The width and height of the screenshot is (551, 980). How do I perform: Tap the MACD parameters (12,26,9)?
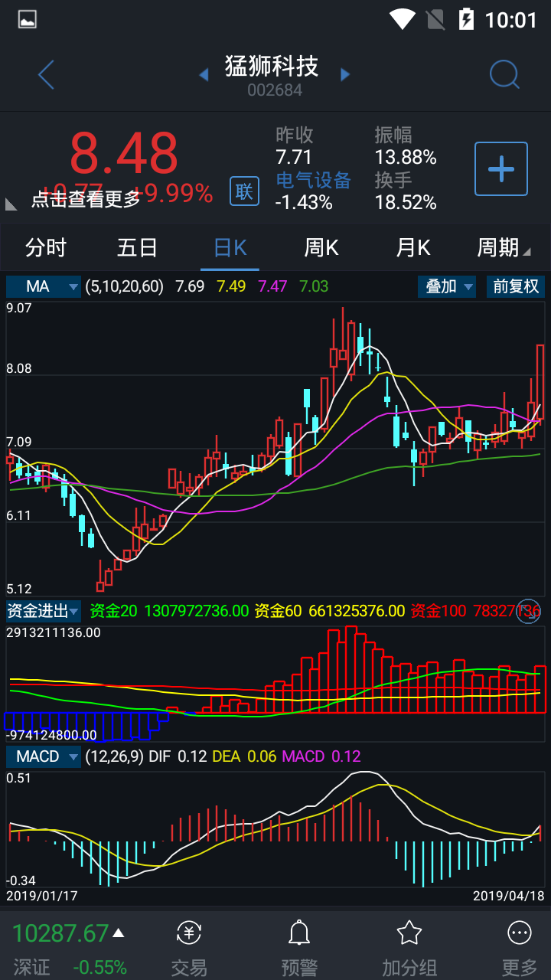[x=114, y=756]
